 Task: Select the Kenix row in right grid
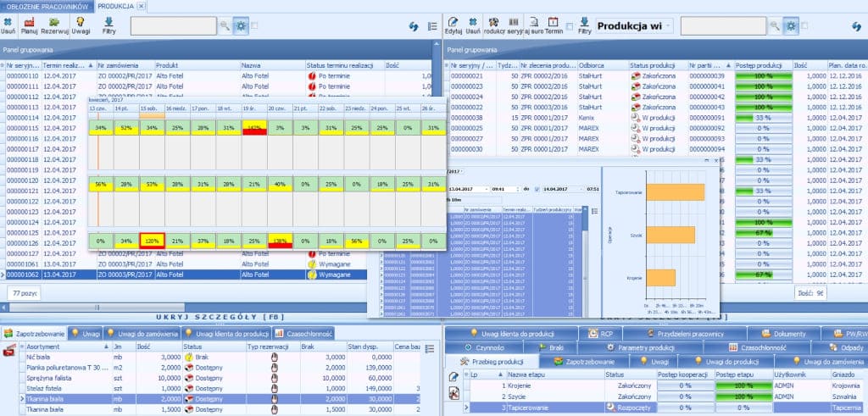pyautogui.click(x=656, y=118)
